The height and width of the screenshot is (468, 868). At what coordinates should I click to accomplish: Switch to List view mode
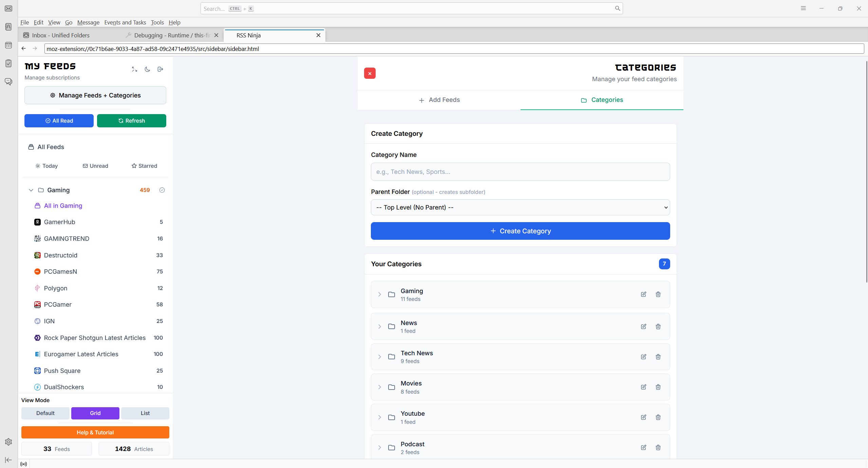tap(145, 413)
